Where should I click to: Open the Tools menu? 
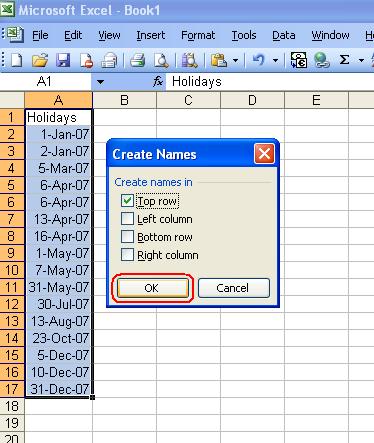tap(244, 35)
